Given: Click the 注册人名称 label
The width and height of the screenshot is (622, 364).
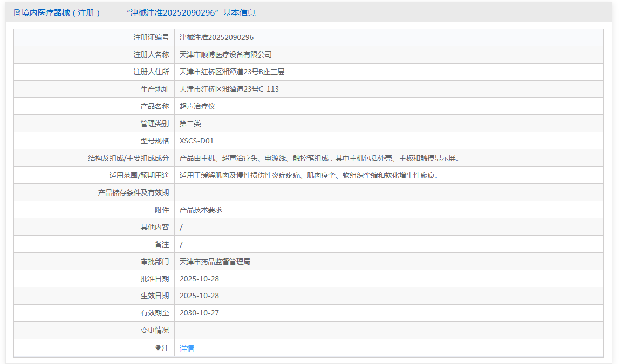Looking at the screenshot, I should click(151, 54).
